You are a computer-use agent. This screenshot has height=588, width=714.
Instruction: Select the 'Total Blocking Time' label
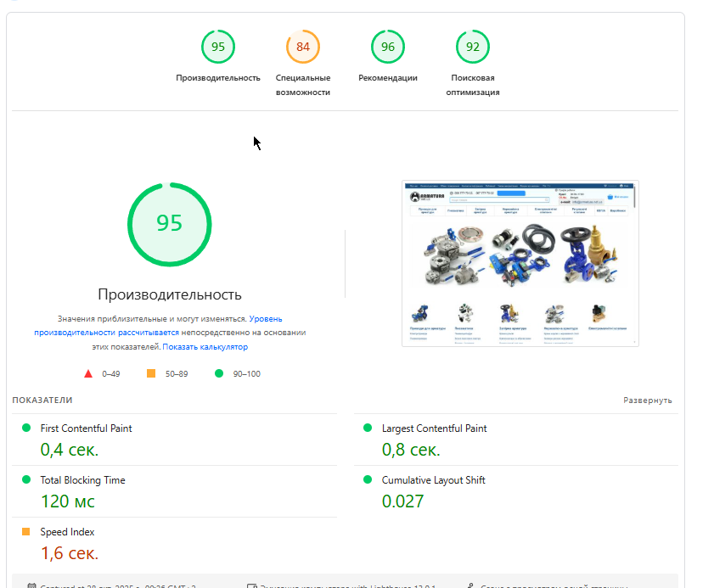coord(82,480)
